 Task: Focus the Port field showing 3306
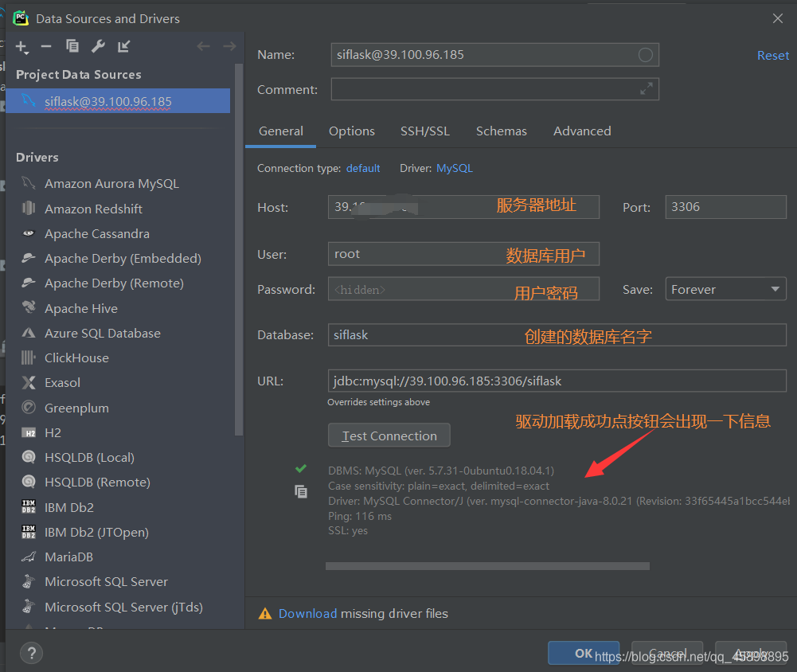tap(725, 207)
